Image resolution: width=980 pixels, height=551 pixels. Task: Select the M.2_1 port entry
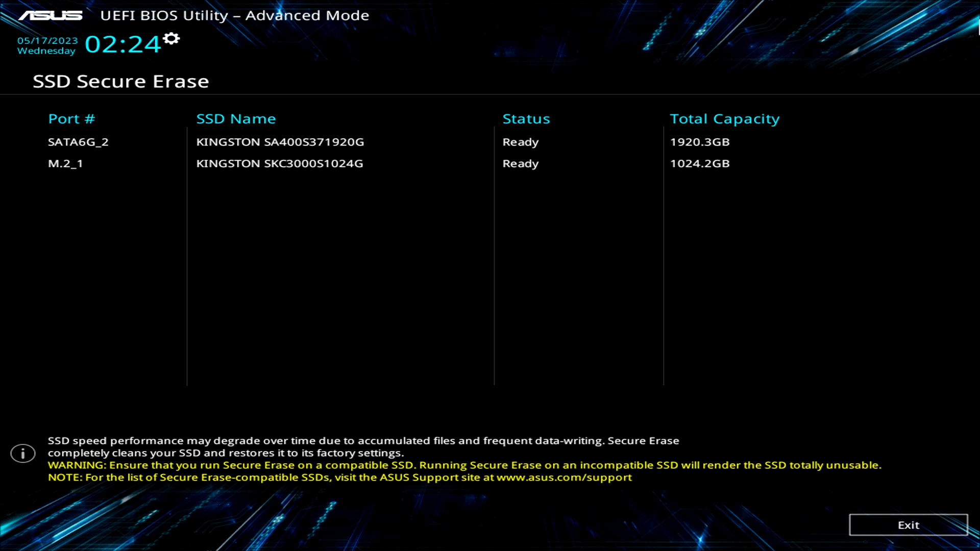pyautogui.click(x=65, y=164)
